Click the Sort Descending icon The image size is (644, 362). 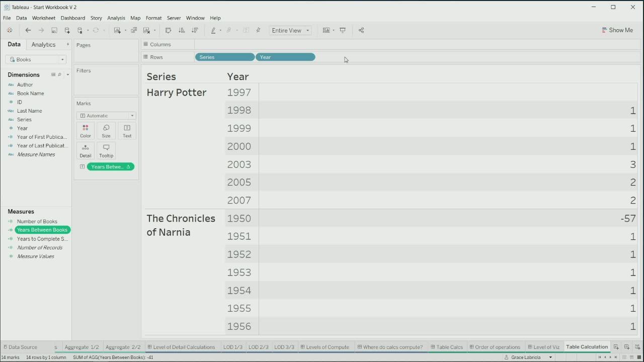coord(195,30)
